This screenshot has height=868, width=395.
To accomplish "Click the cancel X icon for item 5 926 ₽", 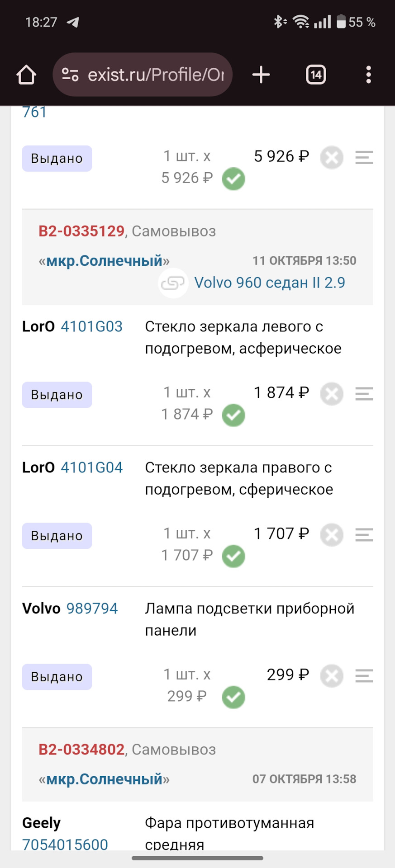I will click(331, 158).
